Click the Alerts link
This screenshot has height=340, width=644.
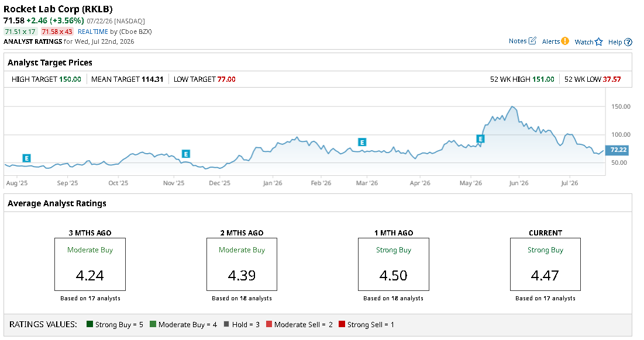pos(551,41)
